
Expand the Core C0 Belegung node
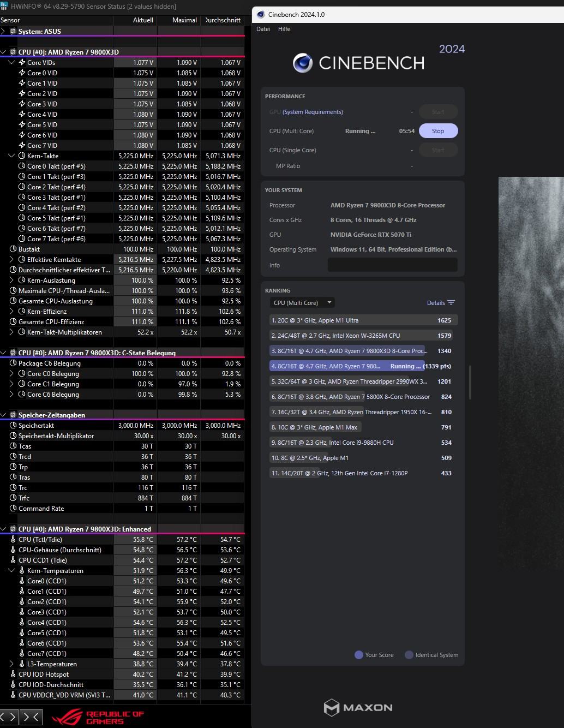click(x=11, y=374)
